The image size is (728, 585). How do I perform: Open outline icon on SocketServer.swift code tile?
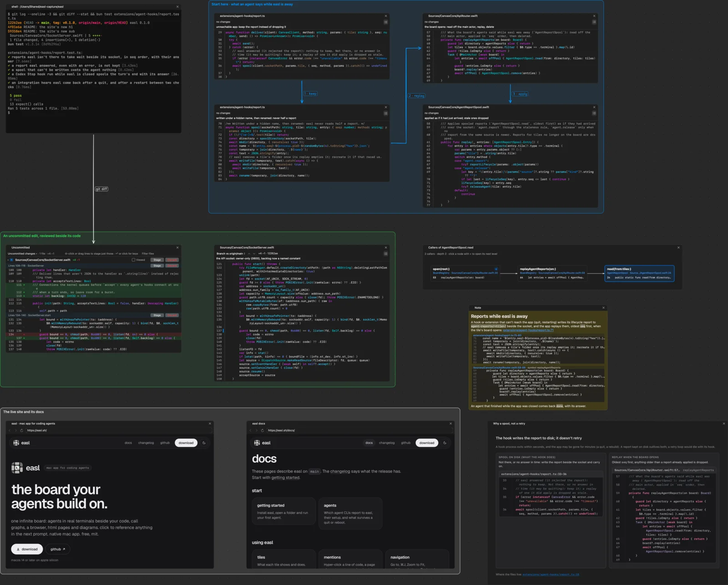click(x=385, y=254)
